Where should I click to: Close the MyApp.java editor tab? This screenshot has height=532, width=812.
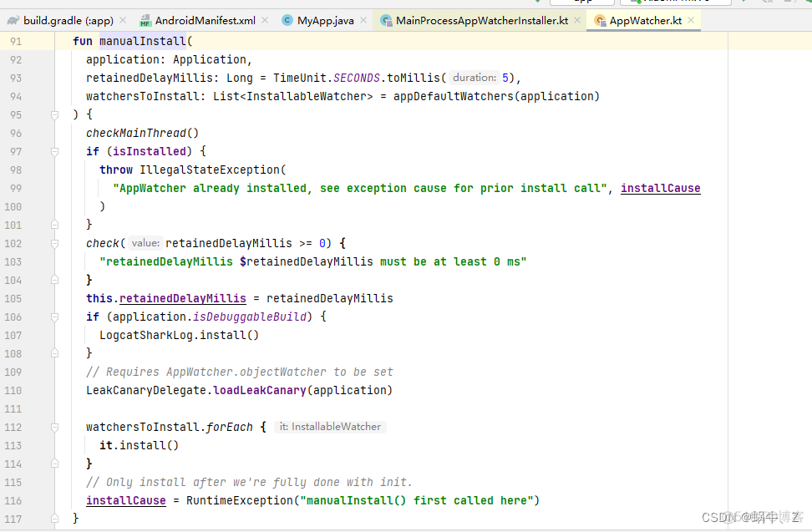pyautogui.click(x=364, y=20)
